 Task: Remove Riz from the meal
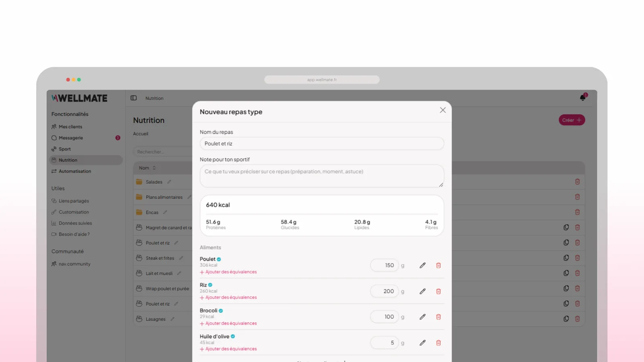(x=439, y=291)
